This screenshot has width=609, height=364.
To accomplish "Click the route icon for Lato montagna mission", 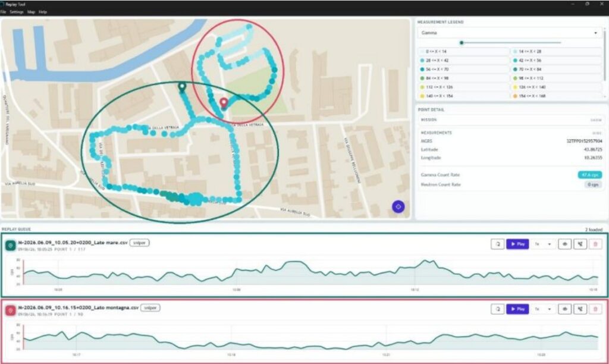I will [x=580, y=309].
